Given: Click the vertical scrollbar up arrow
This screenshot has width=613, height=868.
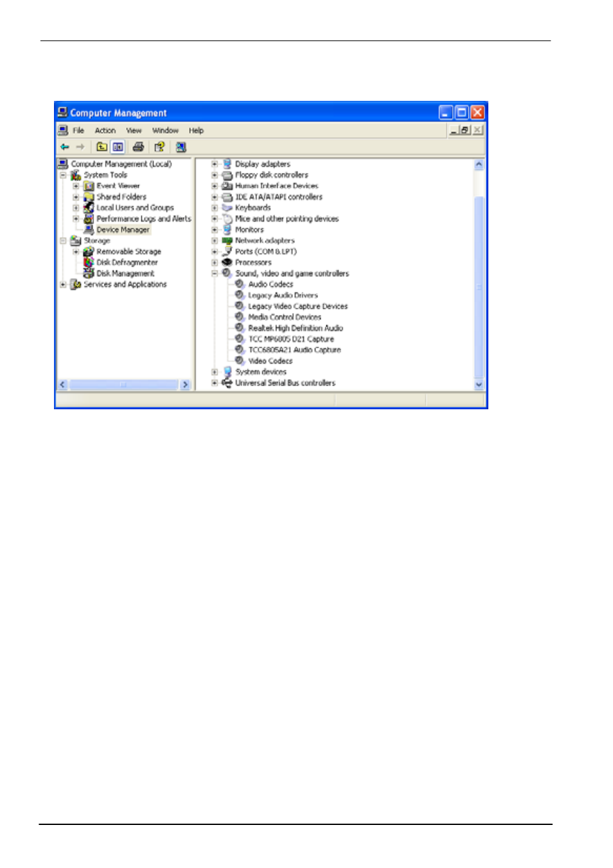Looking at the screenshot, I should (x=479, y=164).
